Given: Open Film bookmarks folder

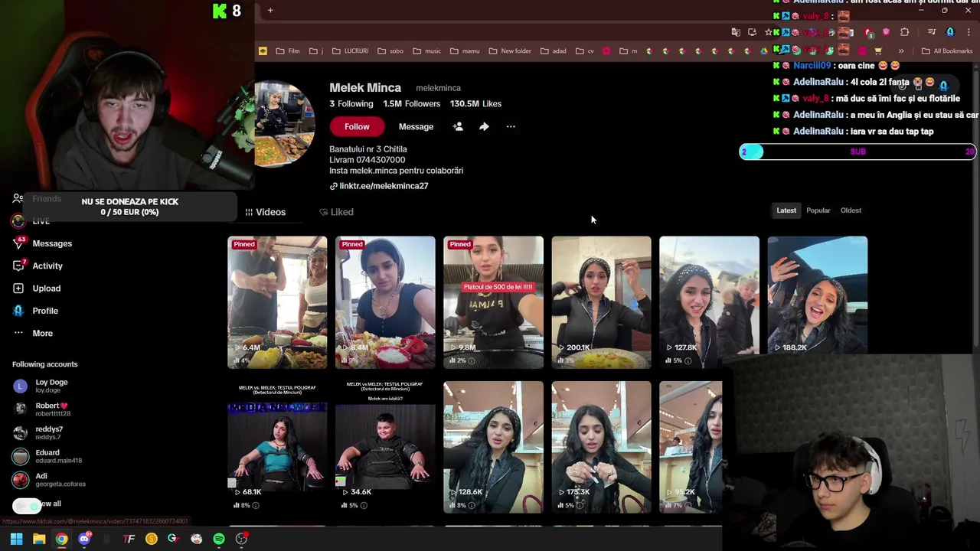Looking at the screenshot, I should click(288, 51).
